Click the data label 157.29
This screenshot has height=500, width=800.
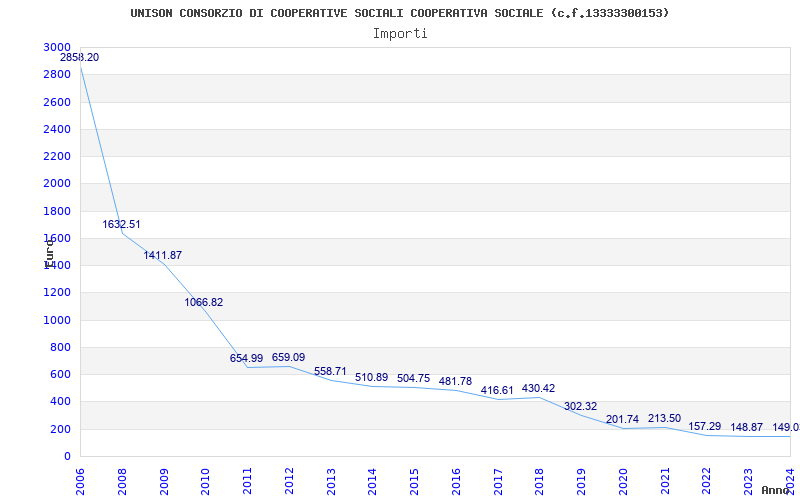[705, 427]
